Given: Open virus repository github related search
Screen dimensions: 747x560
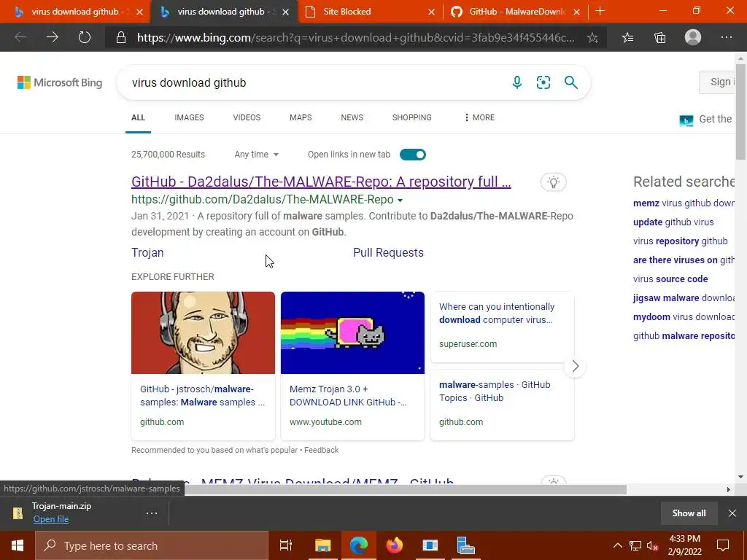Looking at the screenshot, I should click(x=681, y=241).
